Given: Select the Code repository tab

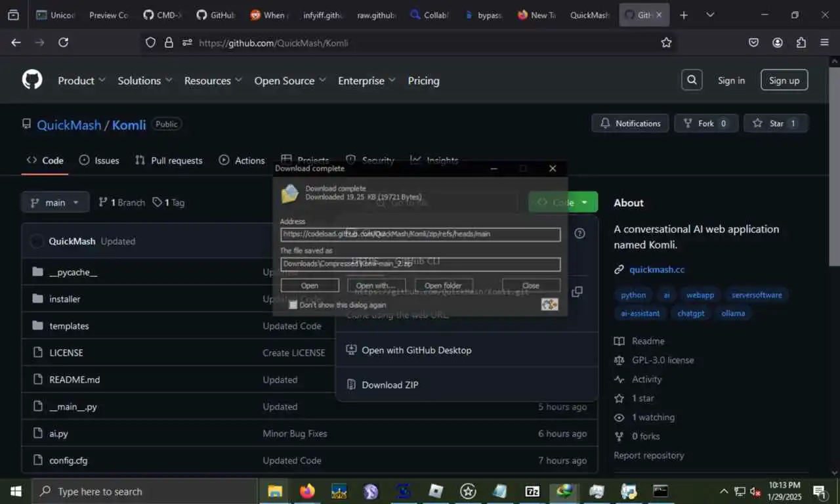Looking at the screenshot, I should pyautogui.click(x=45, y=160).
